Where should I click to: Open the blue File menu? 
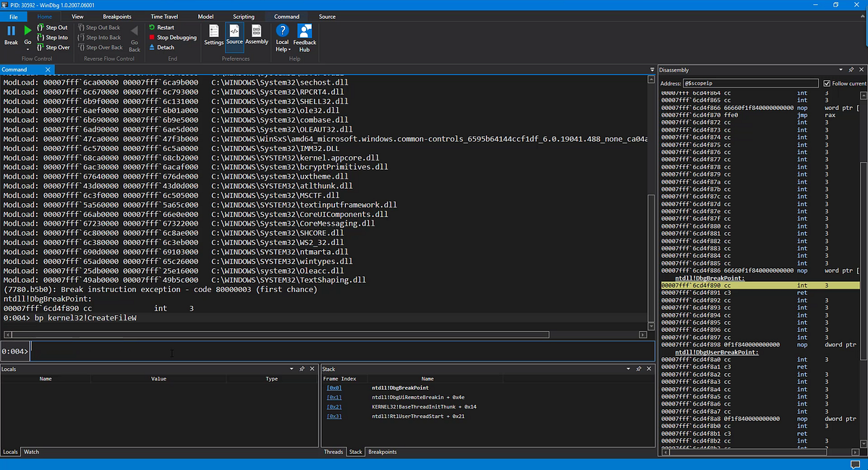[12, 16]
